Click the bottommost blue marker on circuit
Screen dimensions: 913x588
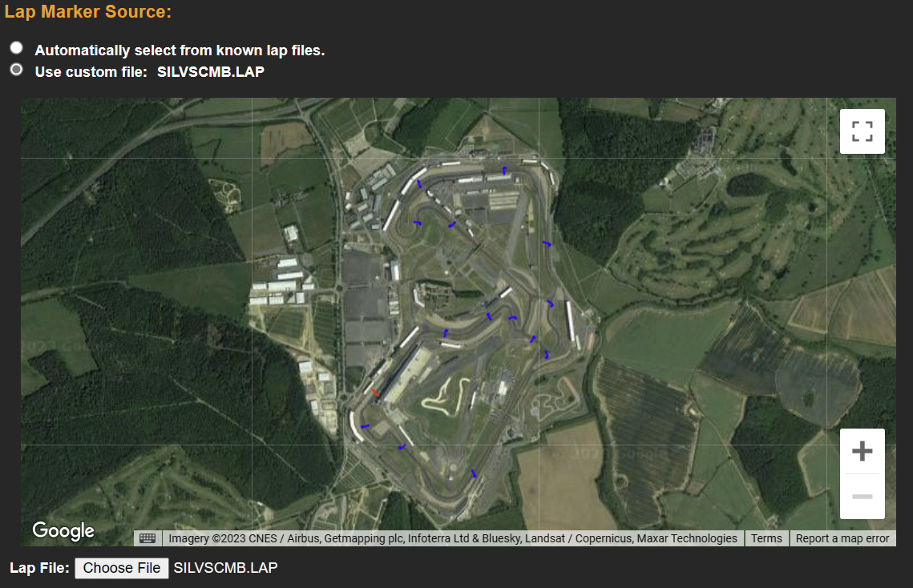pos(474,474)
